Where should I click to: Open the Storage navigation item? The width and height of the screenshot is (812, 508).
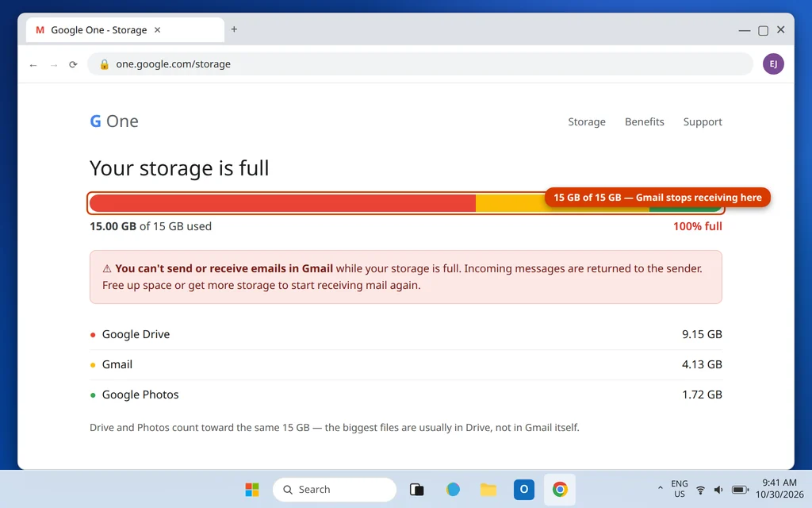[587, 121]
